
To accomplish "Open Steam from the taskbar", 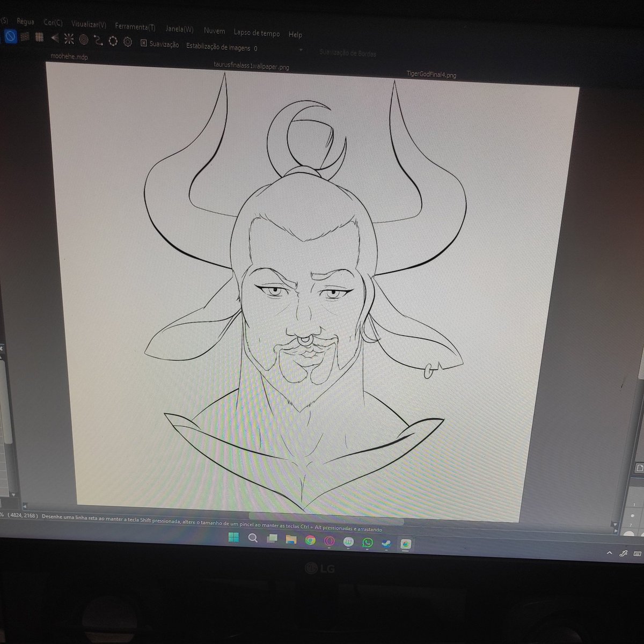I will click(x=386, y=543).
